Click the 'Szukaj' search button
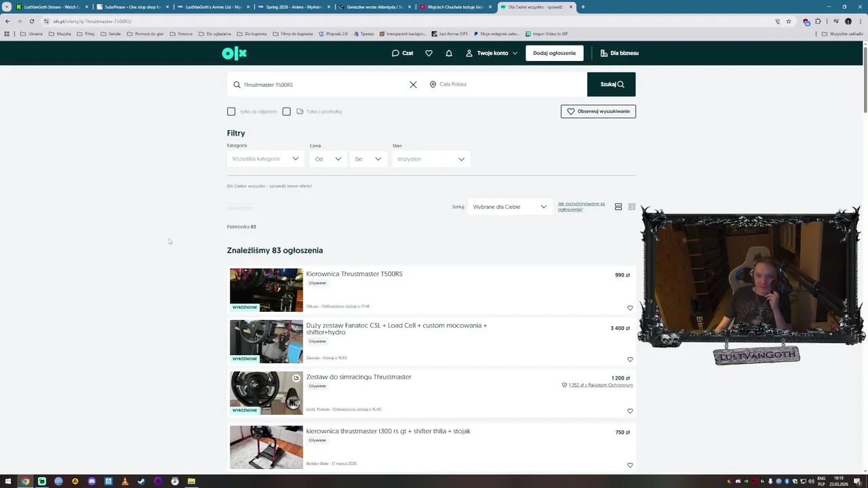This screenshot has height=488, width=868. (x=611, y=84)
